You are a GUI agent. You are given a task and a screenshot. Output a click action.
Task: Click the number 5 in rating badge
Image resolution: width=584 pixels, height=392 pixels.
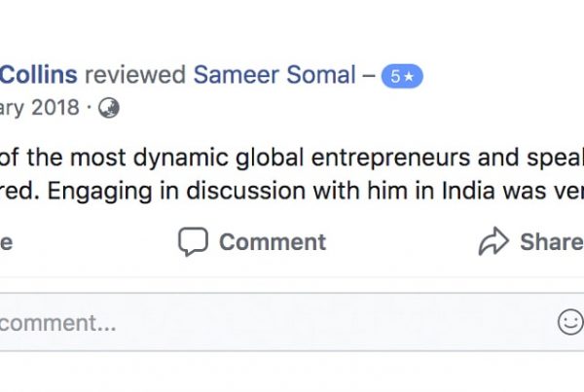[395, 77]
